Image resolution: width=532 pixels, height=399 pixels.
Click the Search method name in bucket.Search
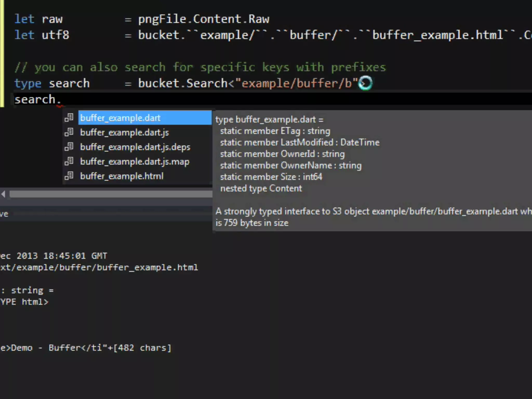pyautogui.click(x=207, y=84)
